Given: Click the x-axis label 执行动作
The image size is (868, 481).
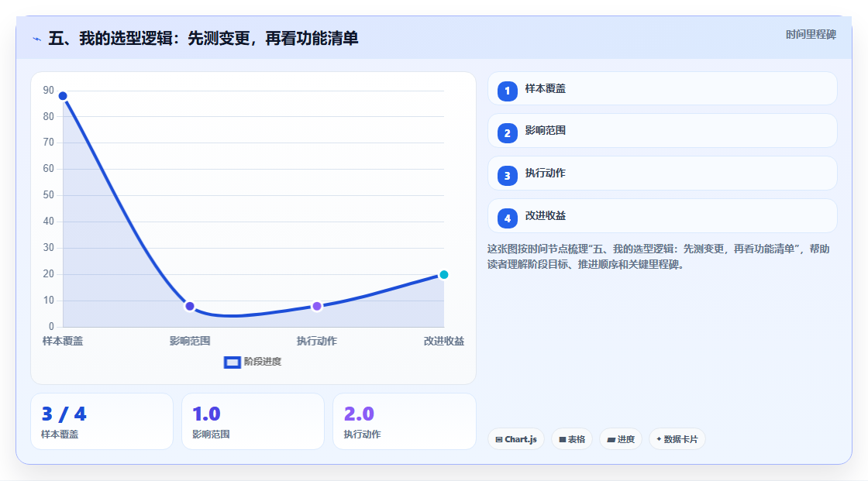Looking at the screenshot, I should pos(317,341).
